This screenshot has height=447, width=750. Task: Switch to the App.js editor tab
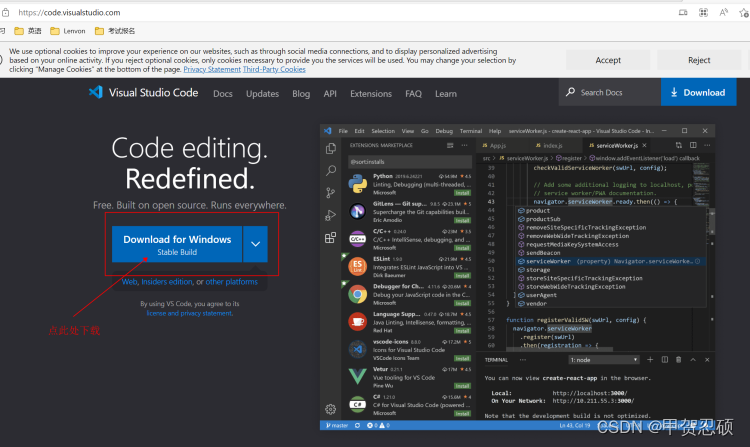pyautogui.click(x=495, y=145)
